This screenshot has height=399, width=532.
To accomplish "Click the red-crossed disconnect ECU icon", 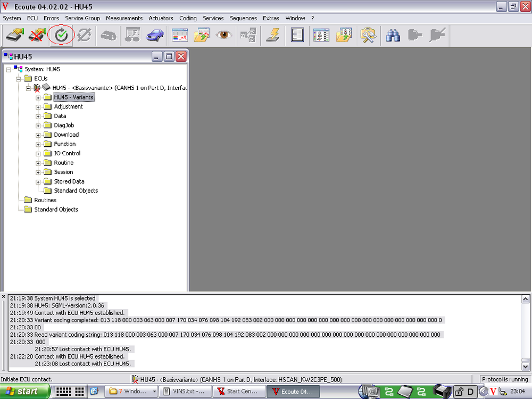I will (x=37, y=36).
